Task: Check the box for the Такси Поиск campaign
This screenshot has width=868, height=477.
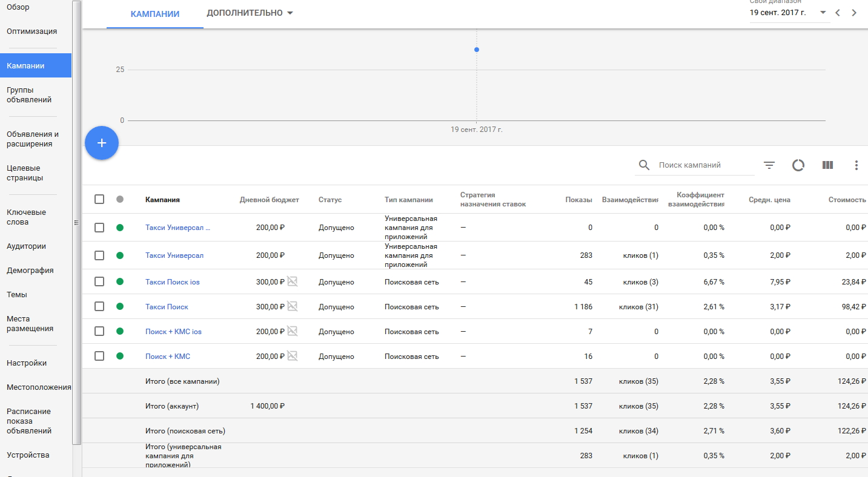Action: pos(99,307)
